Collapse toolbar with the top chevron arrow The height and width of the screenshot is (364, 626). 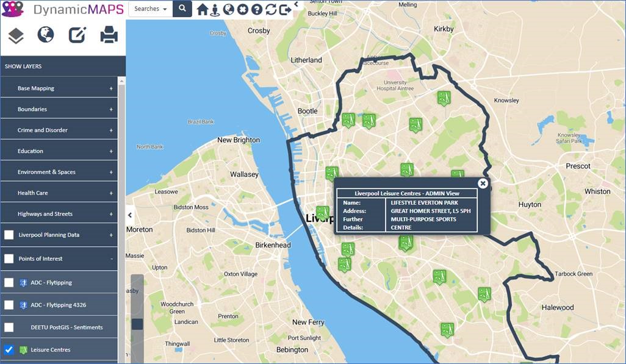(297, 4)
